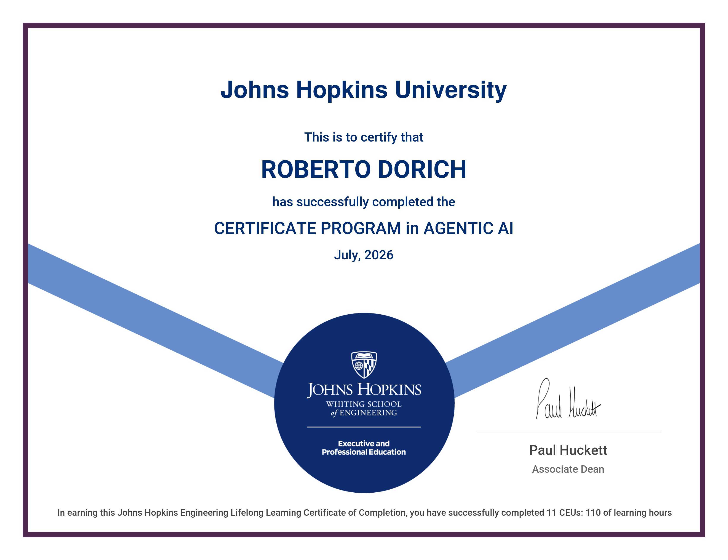Click the recipient name "ROBERTO DORICH"
Screen dimensions: 728x560
[x=364, y=169]
